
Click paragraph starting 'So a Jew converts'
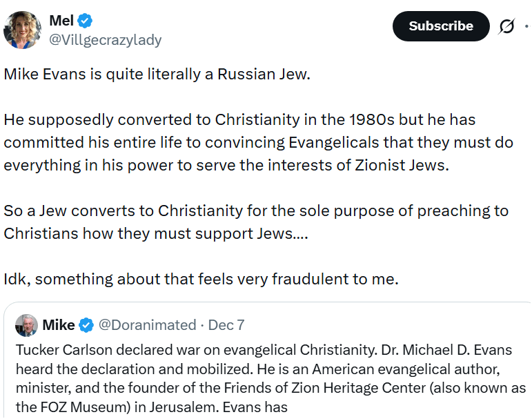point(255,222)
